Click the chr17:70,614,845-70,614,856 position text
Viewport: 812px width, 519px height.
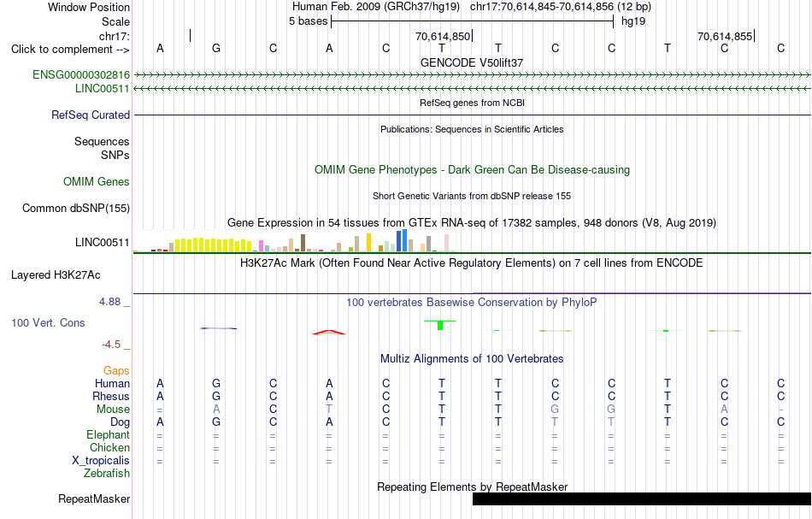(542, 7)
